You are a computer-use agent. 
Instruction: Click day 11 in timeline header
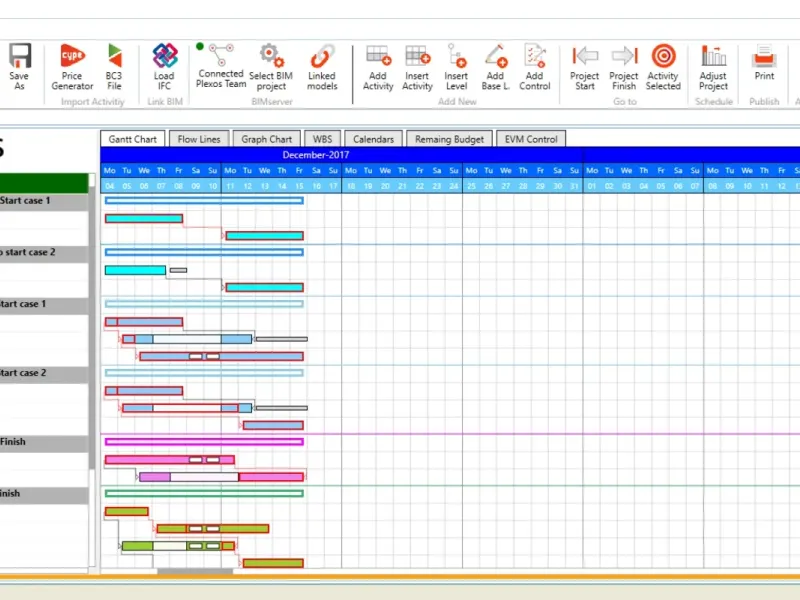230,186
